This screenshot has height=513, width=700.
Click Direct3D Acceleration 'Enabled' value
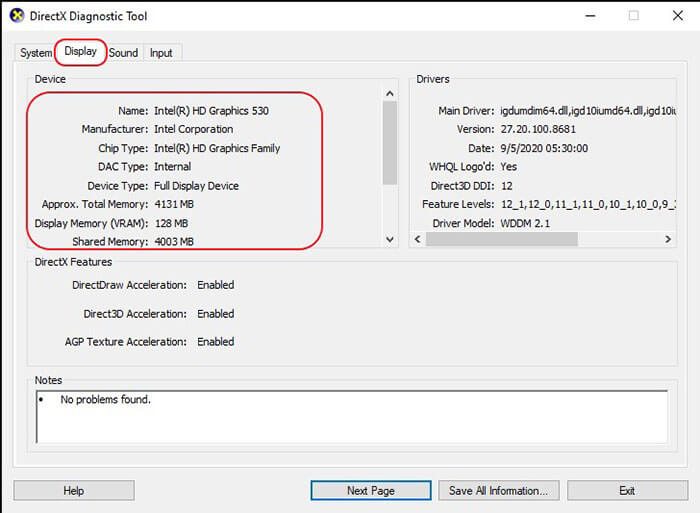click(216, 314)
